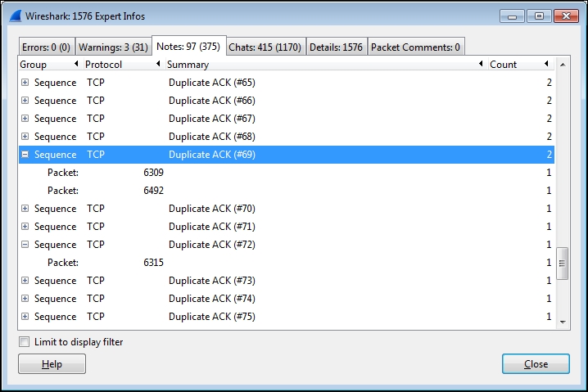588x392 pixels.
Task: Click the Close button at bottom
Action: [536, 364]
